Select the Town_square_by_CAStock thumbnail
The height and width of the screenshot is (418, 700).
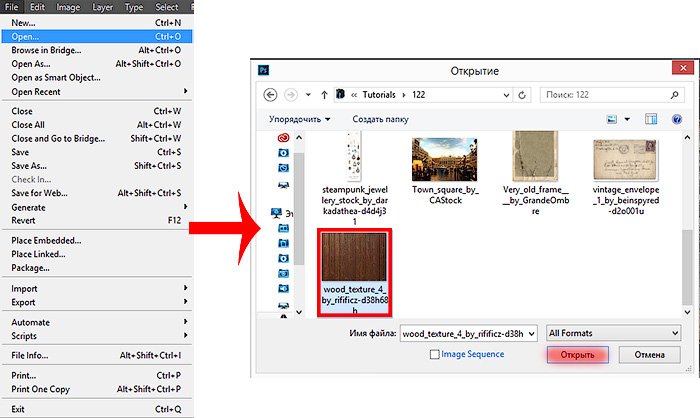444,159
